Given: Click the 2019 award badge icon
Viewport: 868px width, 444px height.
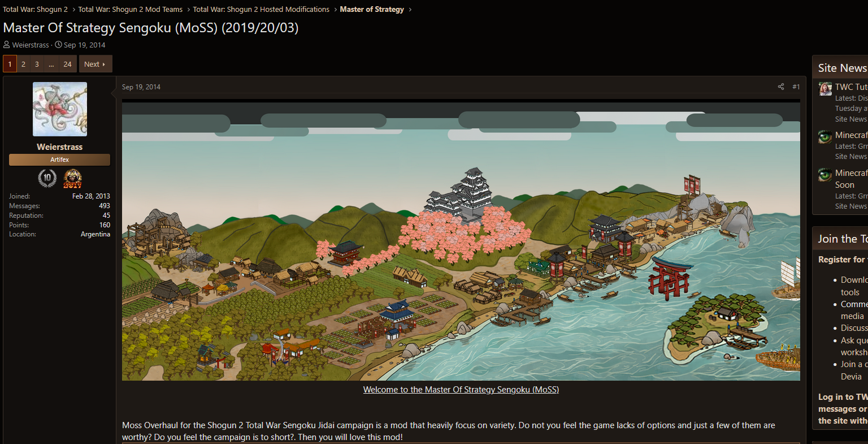Looking at the screenshot, I should (72, 179).
